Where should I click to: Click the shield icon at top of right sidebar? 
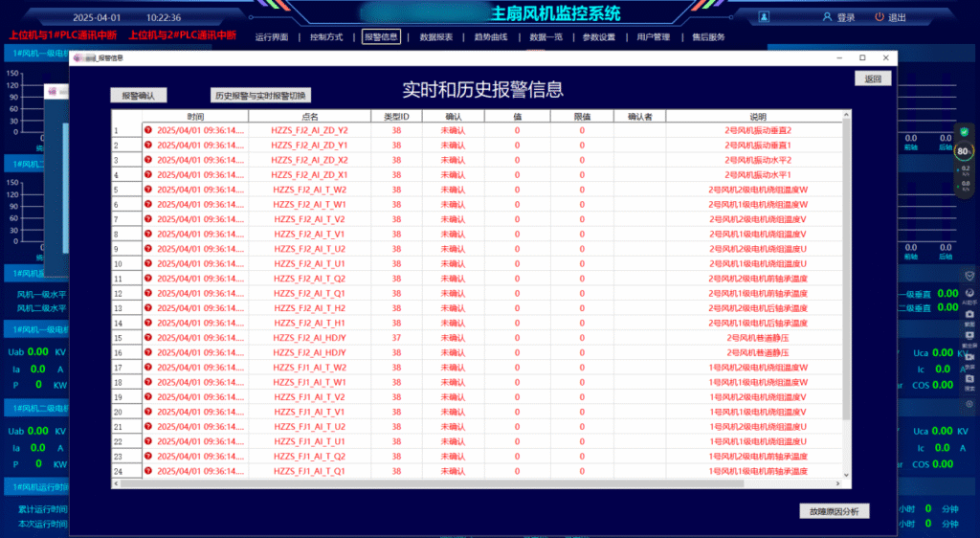point(969,276)
